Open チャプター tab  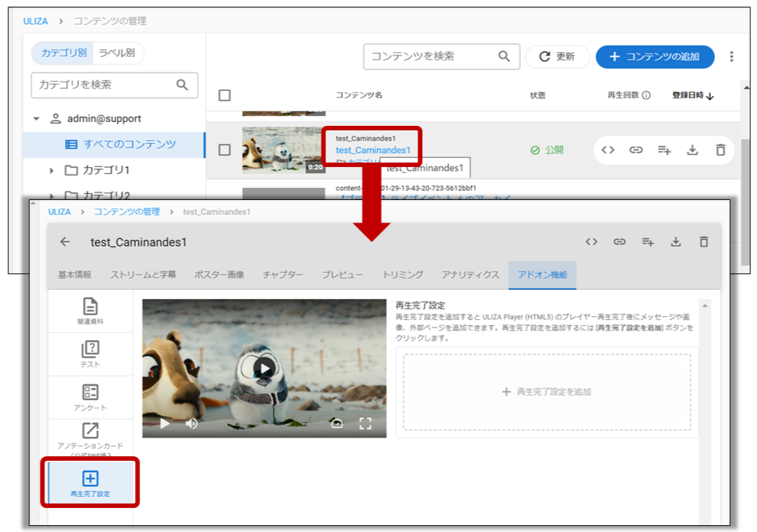[x=283, y=275]
